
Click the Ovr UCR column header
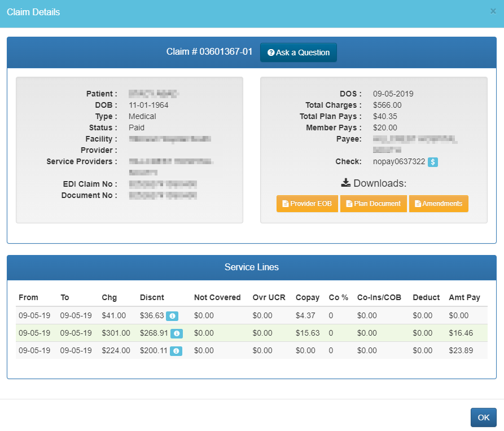269,298
